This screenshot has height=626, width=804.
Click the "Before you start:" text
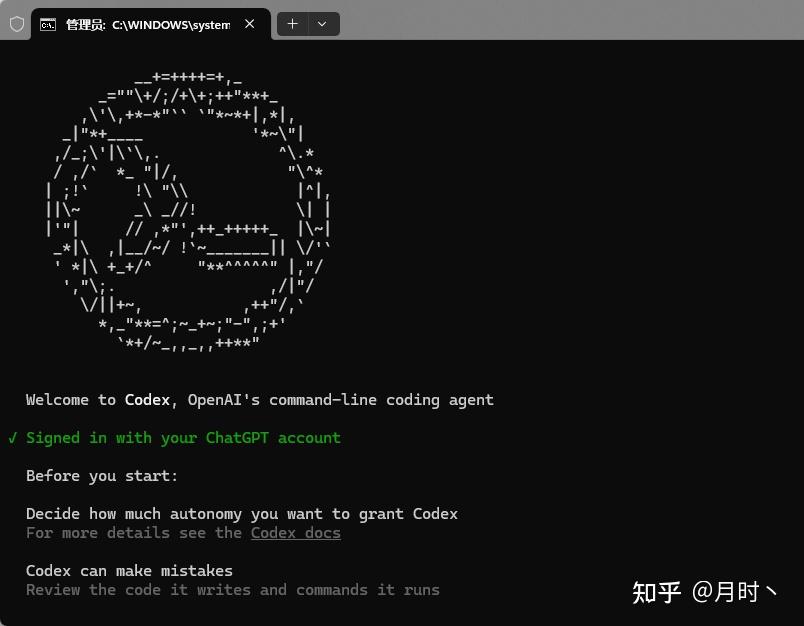pos(102,476)
